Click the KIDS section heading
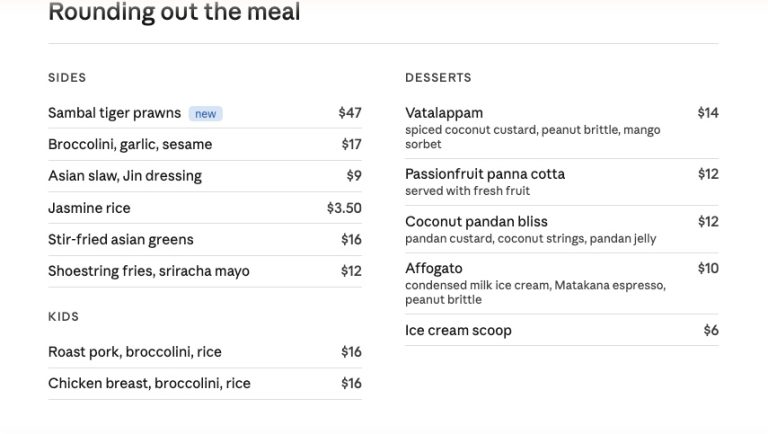 63,316
